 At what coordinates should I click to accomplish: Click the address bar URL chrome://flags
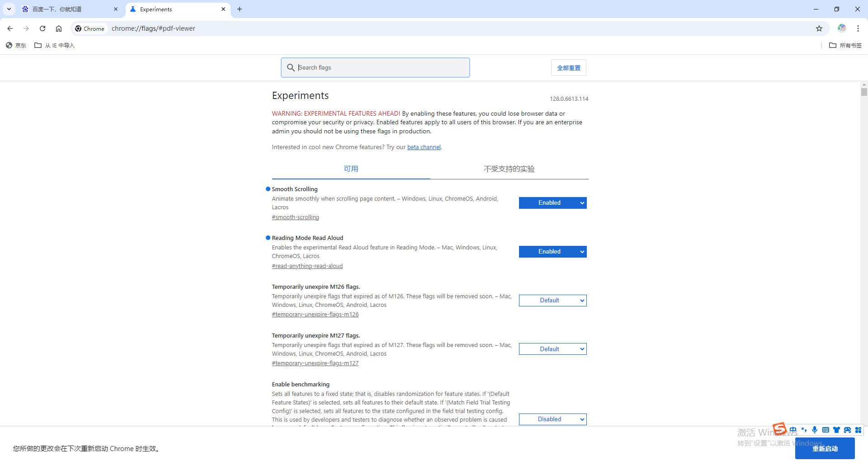pyautogui.click(x=153, y=28)
